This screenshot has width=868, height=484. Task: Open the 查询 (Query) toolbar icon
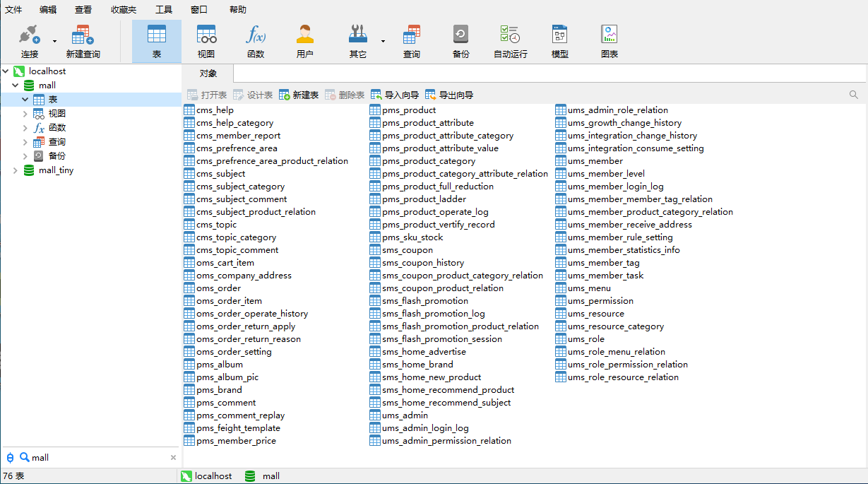[x=412, y=41]
